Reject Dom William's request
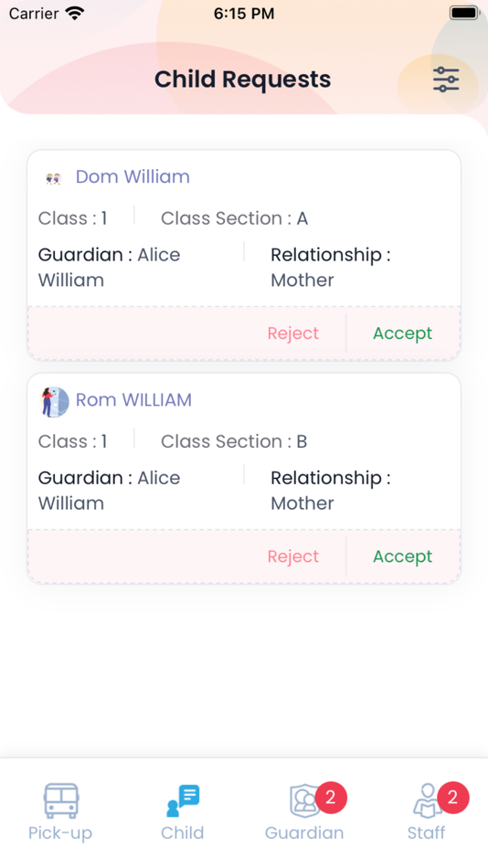The height and width of the screenshot is (868, 488). point(293,333)
